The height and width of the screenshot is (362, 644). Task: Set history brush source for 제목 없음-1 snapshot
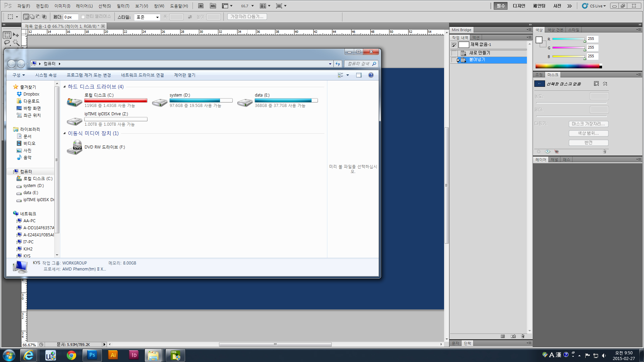454,45
